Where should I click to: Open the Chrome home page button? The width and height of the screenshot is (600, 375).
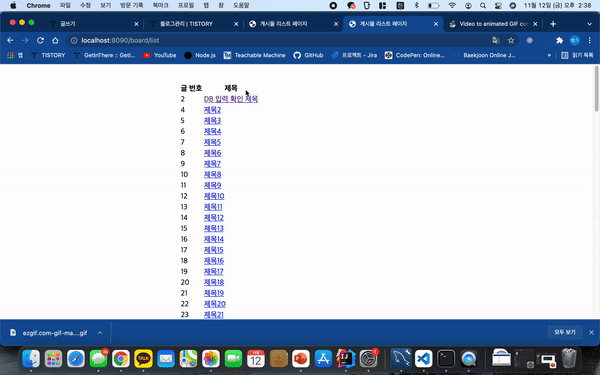tap(55, 40)
